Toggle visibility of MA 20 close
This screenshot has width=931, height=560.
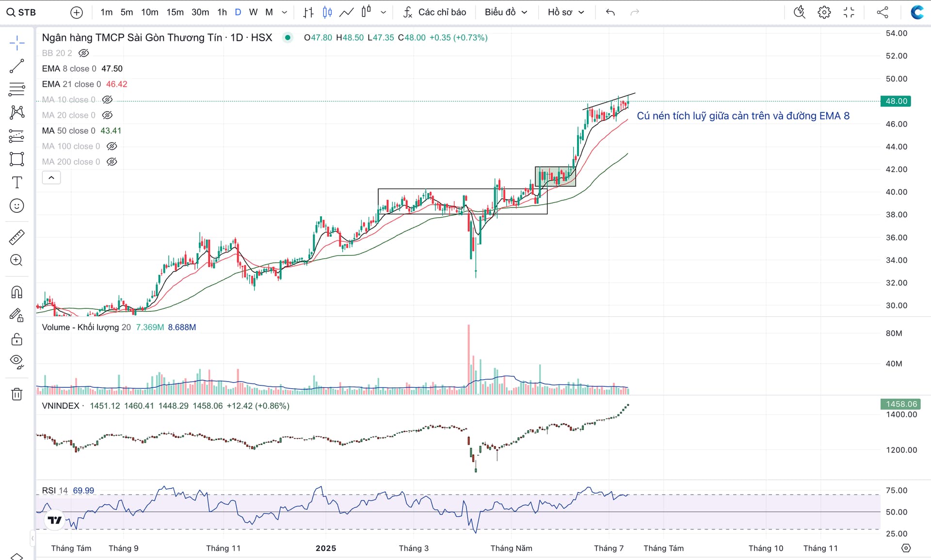(107, 115)
